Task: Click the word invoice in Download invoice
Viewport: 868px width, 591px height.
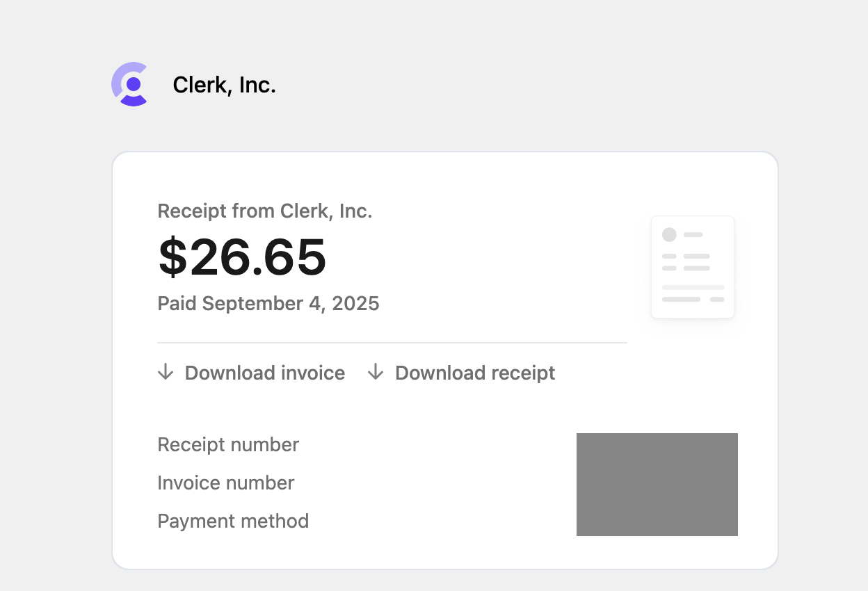Action: [305, 373]
